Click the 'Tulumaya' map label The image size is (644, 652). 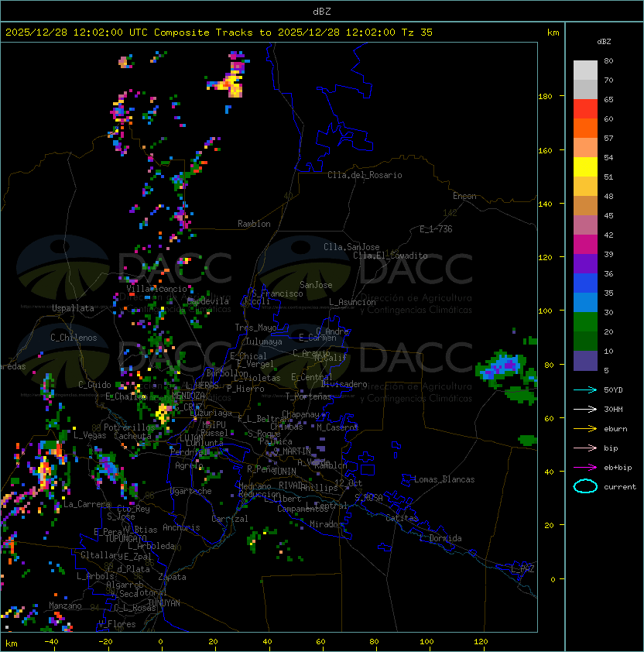(264, 341)
